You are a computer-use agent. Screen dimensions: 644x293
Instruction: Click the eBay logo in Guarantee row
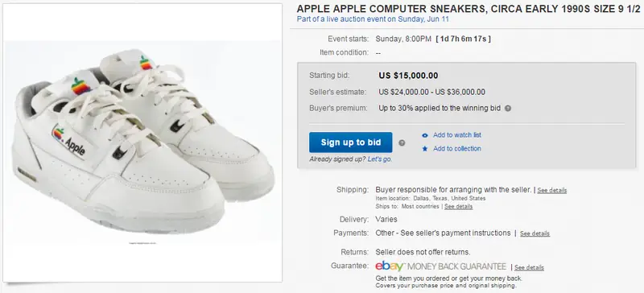tap(390, 266)
